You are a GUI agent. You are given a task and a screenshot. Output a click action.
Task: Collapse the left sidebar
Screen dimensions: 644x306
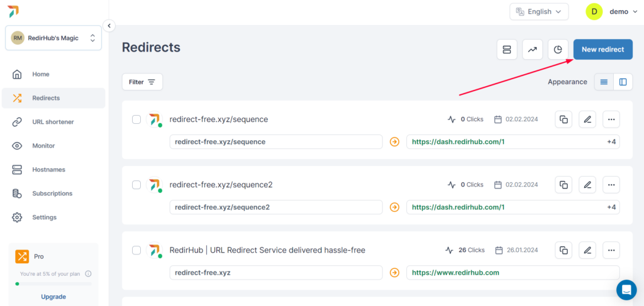click(x=109, y=26)
